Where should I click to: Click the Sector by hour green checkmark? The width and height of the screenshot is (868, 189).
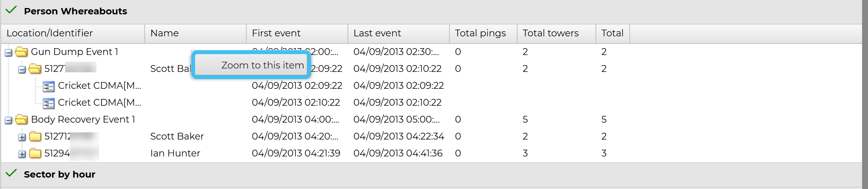pos(11,173)
